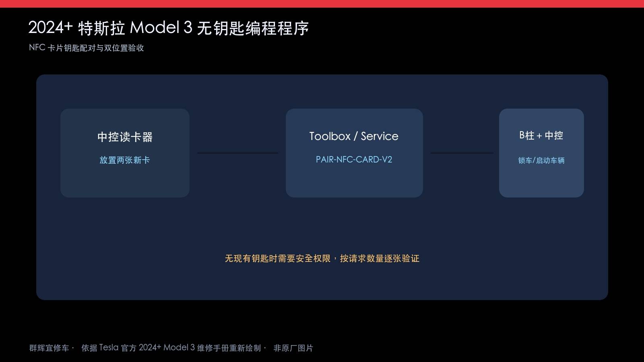Select the '锁车/启动车辆' caption

(x=541, y=160)
